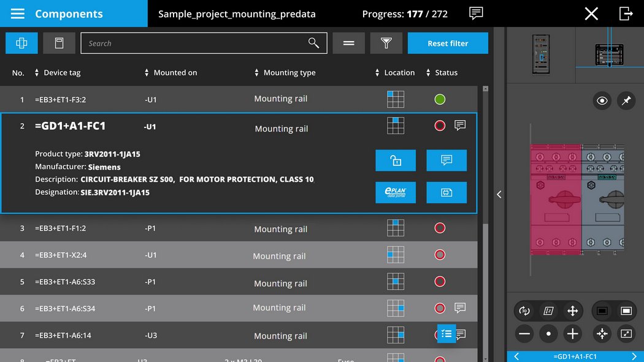644x362 pixels.
Task: Click the unlock button in =GD1+A1-FC1 details
Action: point(396,160)
